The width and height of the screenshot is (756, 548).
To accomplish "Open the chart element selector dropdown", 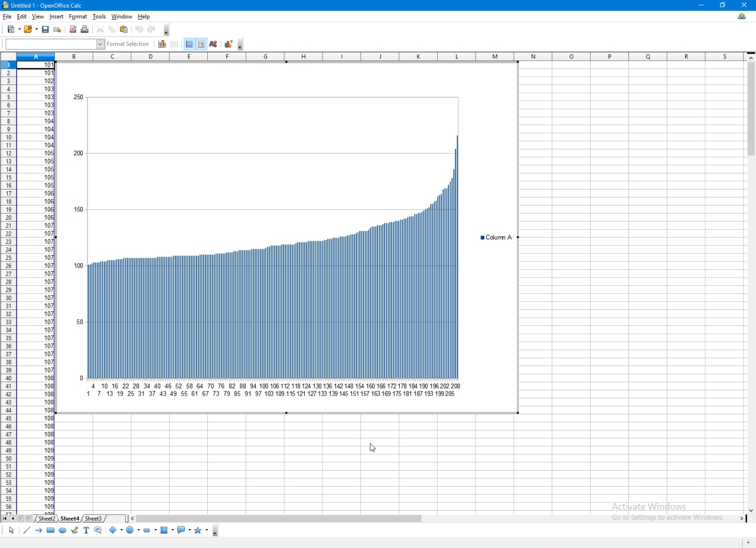I will point(100,44).
